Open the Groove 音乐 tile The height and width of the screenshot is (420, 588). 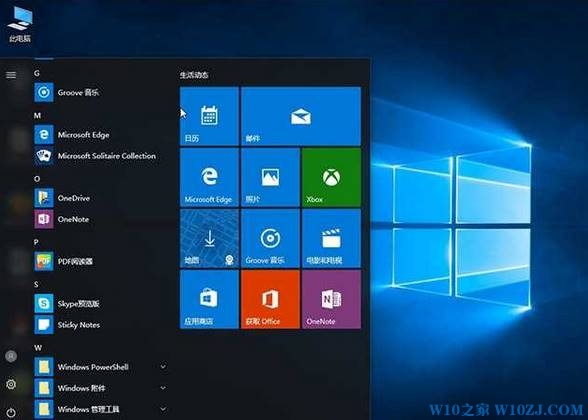click(270, 238)
